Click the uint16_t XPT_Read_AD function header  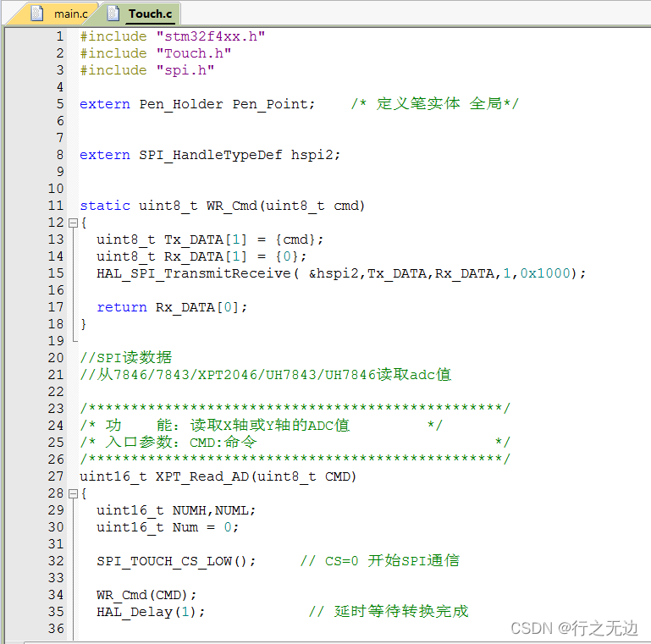[218, 476]
